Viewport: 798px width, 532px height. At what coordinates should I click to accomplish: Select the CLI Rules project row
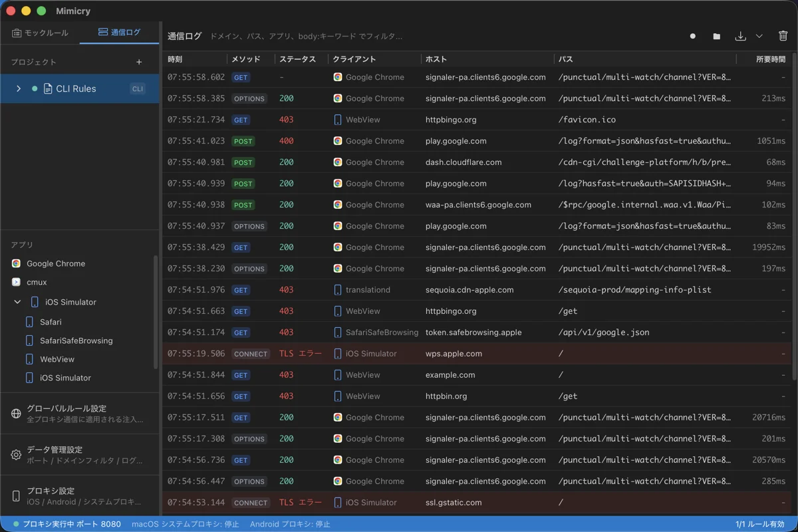pos(80,88)
